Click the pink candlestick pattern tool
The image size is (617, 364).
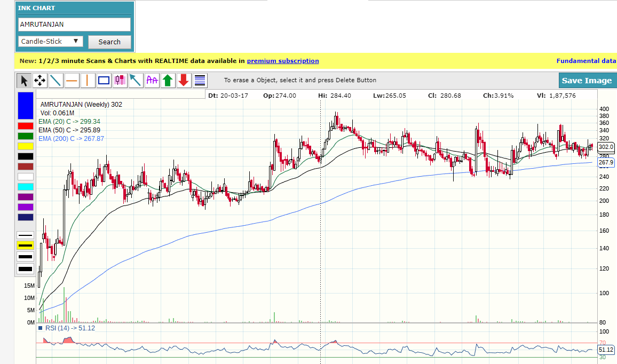(x=120, y=81)
